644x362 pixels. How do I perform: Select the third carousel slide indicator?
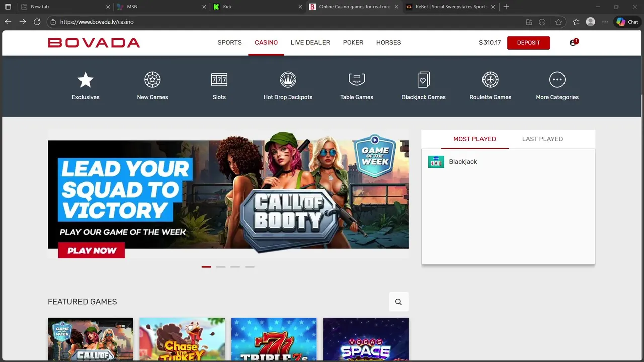click(235, 267)
